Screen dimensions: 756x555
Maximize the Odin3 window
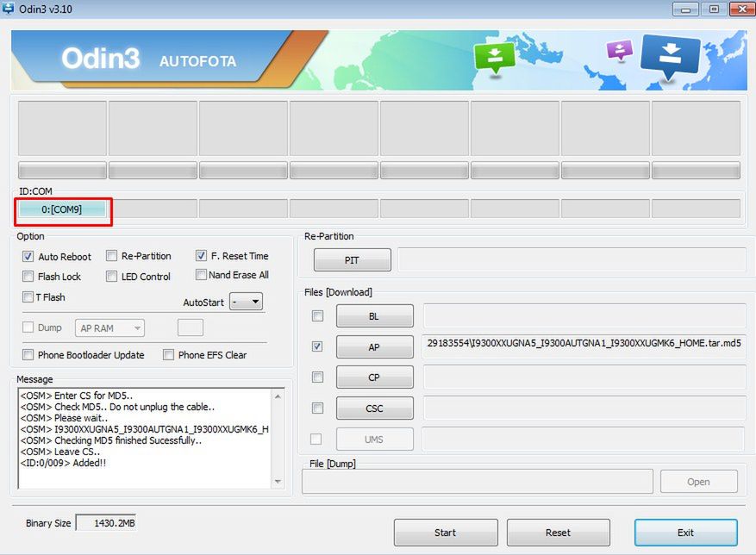714,9
